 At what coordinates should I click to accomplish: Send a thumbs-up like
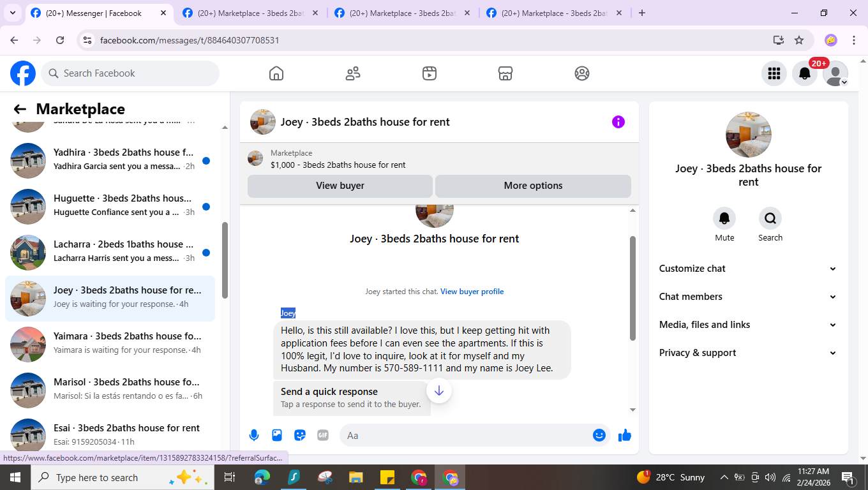(x=625, y=435)
